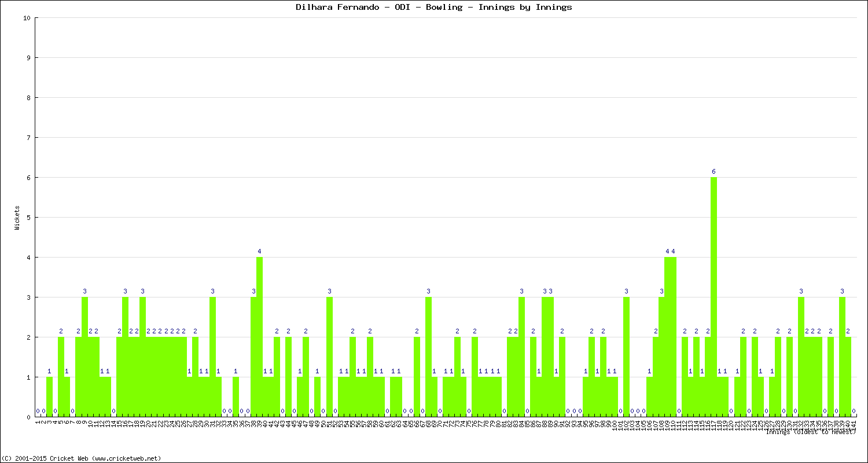Click the y-axis tick label '8'
The height and width of the screenshot is (463, 868).
coord(28,98)
